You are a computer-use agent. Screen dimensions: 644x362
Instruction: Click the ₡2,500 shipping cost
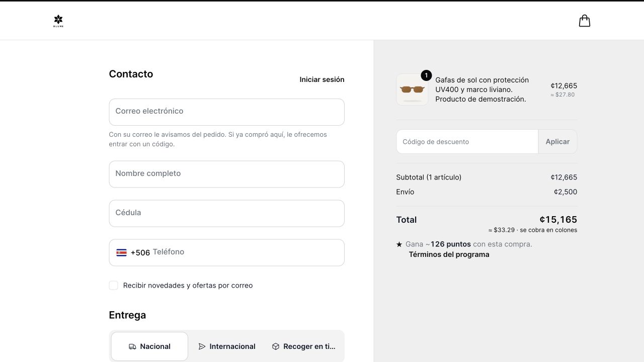tap(565, 192)
